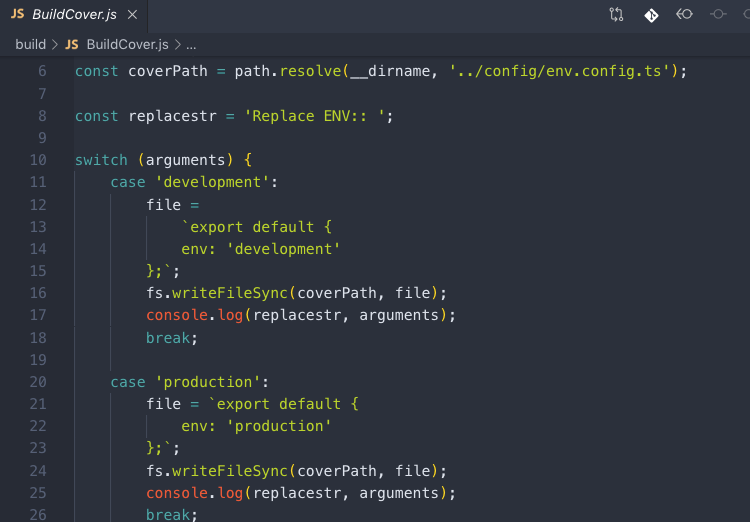Viewport: 750px width, 522px height.
Task: Click the 'Replace ENV:: ' string literal
Action: [x=315, y=116]
